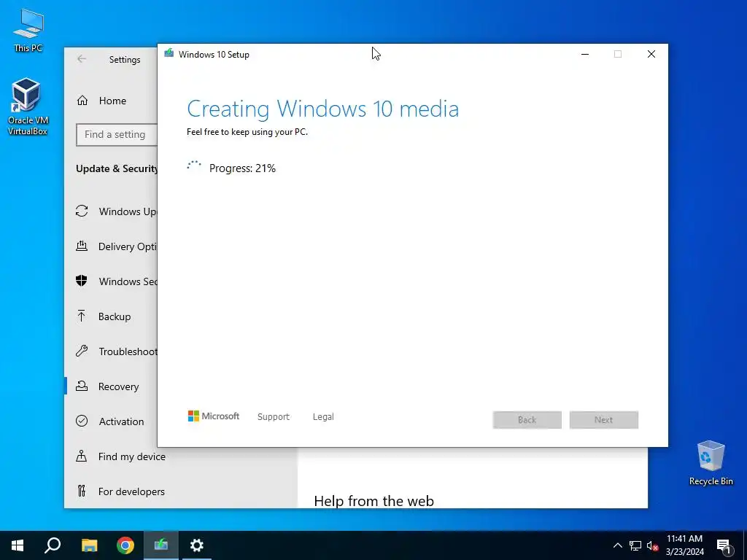Image resolution: width=747 pixels, height=560 pixels.
Task: Open the Windows Start menu
Action: click(18, 545)
